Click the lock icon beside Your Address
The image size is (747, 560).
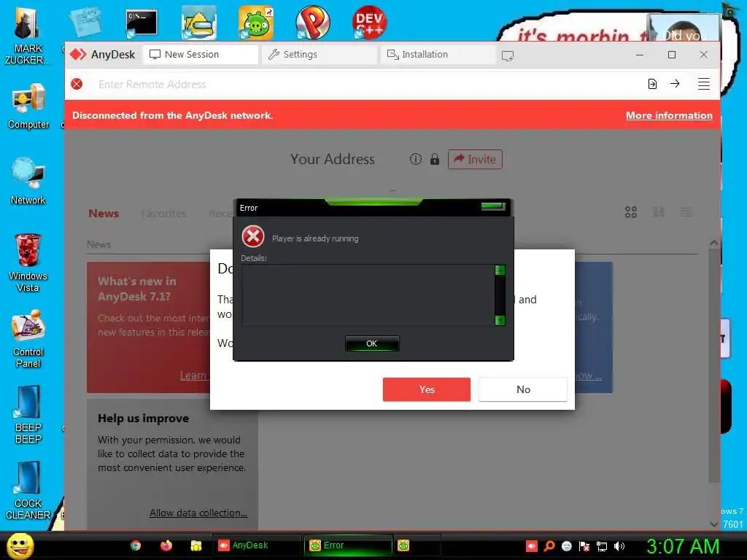point(435,159)
